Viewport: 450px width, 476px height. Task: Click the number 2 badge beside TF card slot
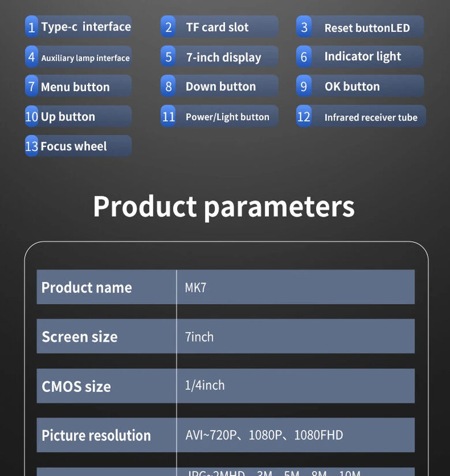coord(168,27)
